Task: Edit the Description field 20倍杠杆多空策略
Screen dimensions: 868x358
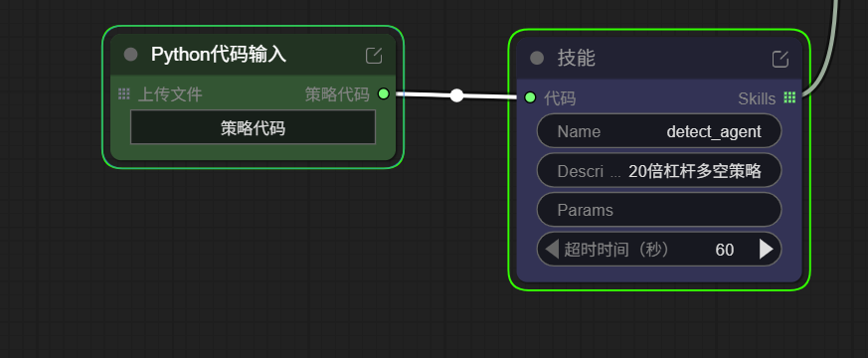Action: 659,171
